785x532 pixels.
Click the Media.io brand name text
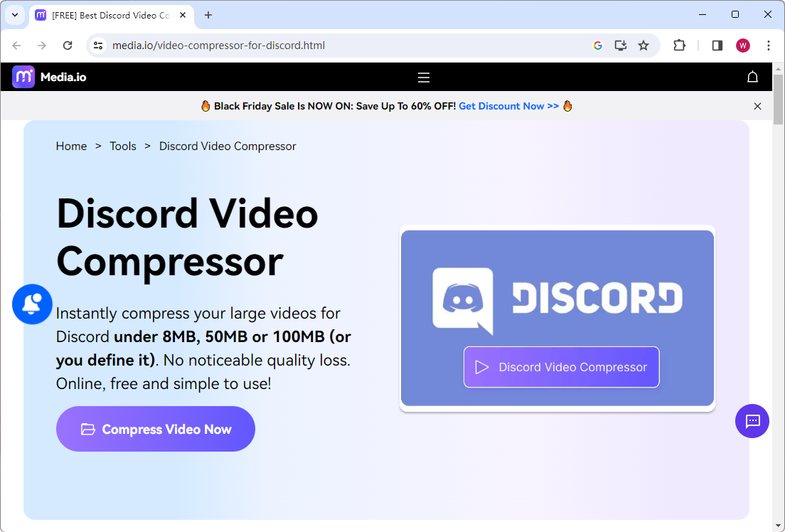[x=63, y=77]
